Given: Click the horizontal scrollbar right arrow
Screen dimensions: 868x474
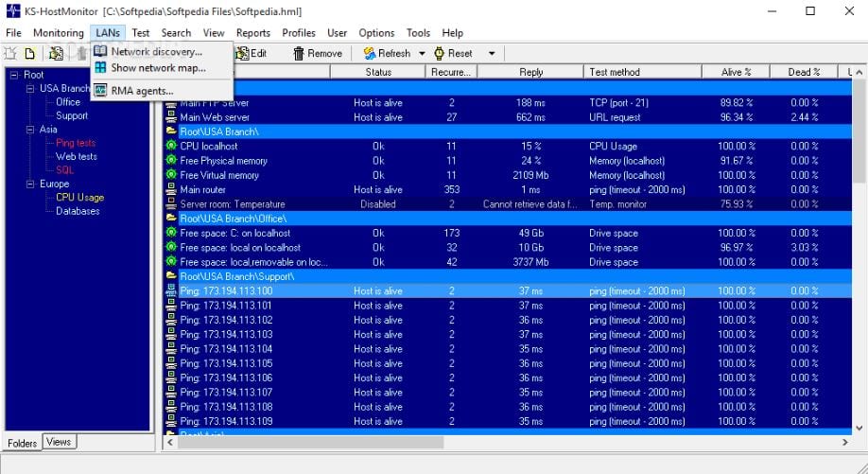Looking at the screenshot, I should [x=844, y=442].
